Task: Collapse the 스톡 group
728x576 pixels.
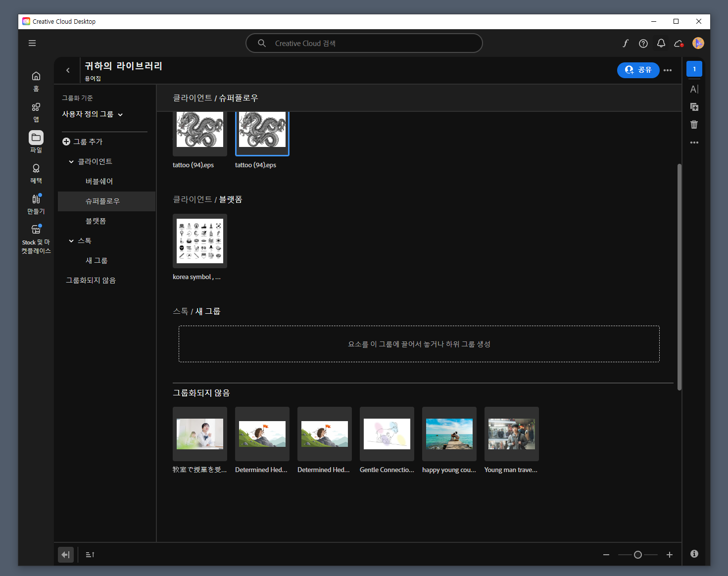Action: tap(71, 241)
